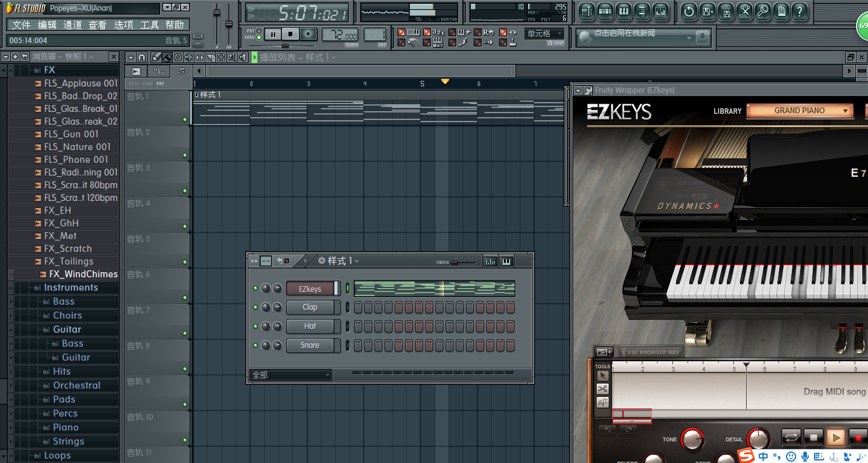Click the one-click recording microphone icon
868x463 pixels.
click(763, 11)
